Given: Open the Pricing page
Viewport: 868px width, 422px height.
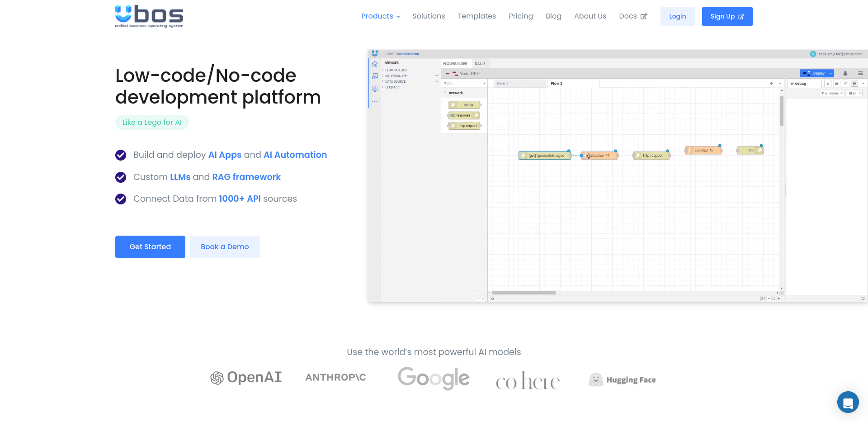Looking at the screenshot, I should tap(520, 16).
